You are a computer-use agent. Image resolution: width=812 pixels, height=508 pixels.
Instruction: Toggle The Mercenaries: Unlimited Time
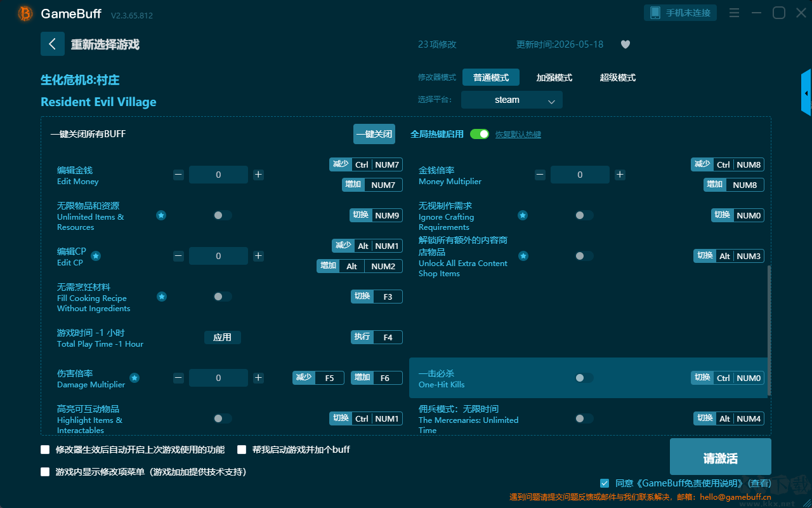[584, 418]
